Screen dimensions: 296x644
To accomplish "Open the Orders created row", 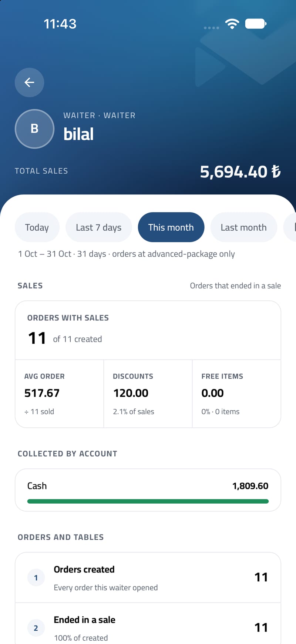I will point(148,577).
